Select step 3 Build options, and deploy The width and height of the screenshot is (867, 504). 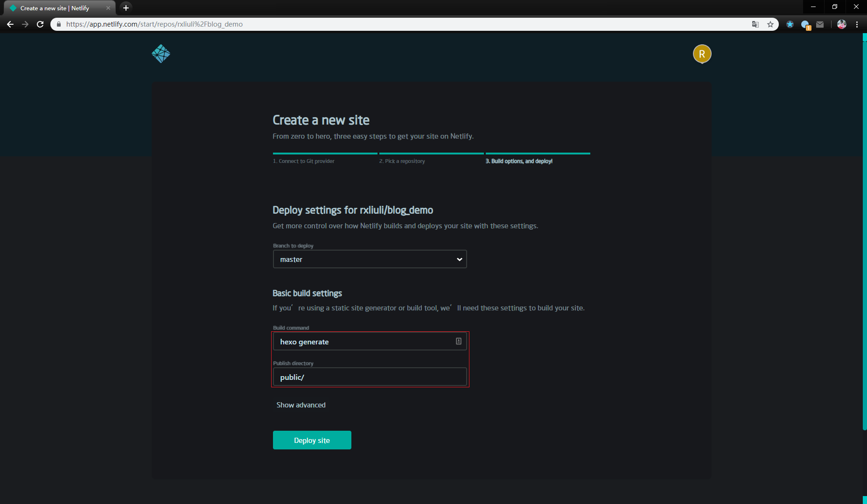(x=519, y=161)
